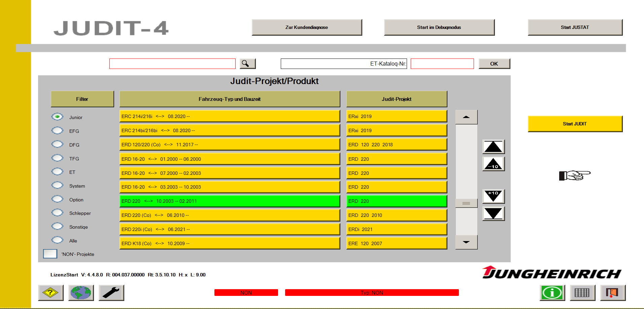Select row ERD K18 (Co) 10.2009
Viewport: 644px width, 309px height.
[x=230, y=243]
